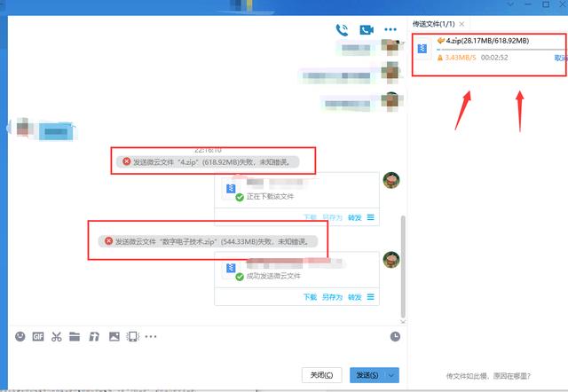Click the 3.43MB/S transfer speed text
Viewport: 568px width, 392px height.
point(461,58)
